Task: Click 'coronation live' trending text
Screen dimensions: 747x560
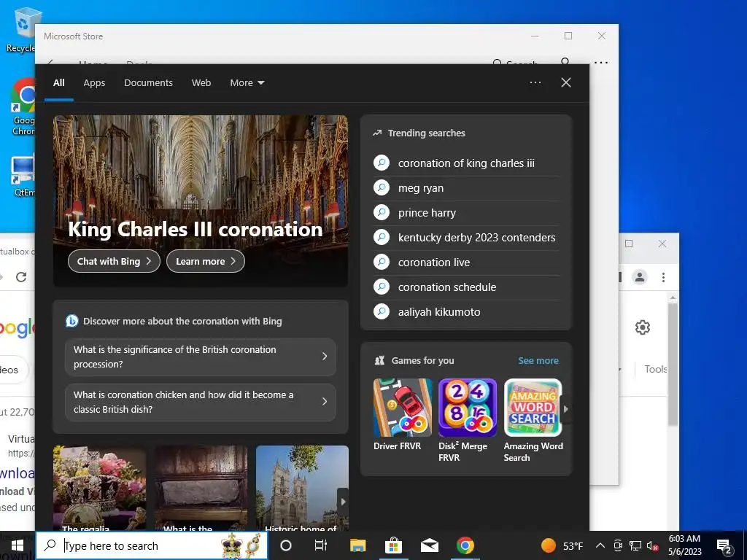Action: (x=433, y=262)
